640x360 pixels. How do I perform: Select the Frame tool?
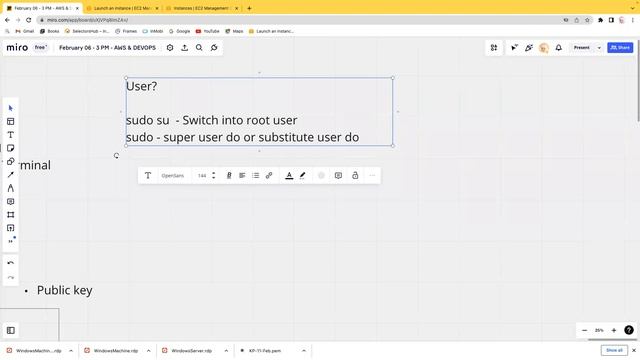[x=11, y=215]
